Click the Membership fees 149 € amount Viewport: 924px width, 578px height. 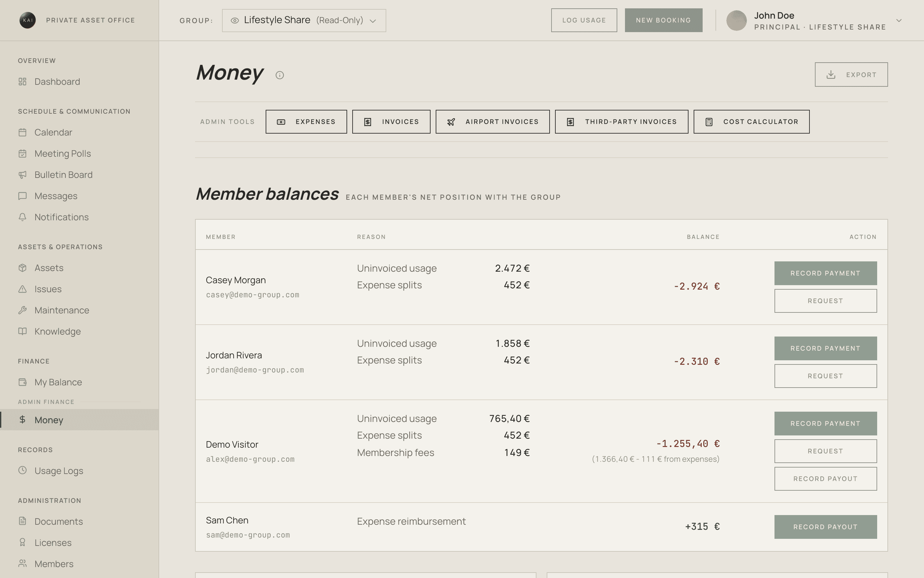tap(517, 453)
